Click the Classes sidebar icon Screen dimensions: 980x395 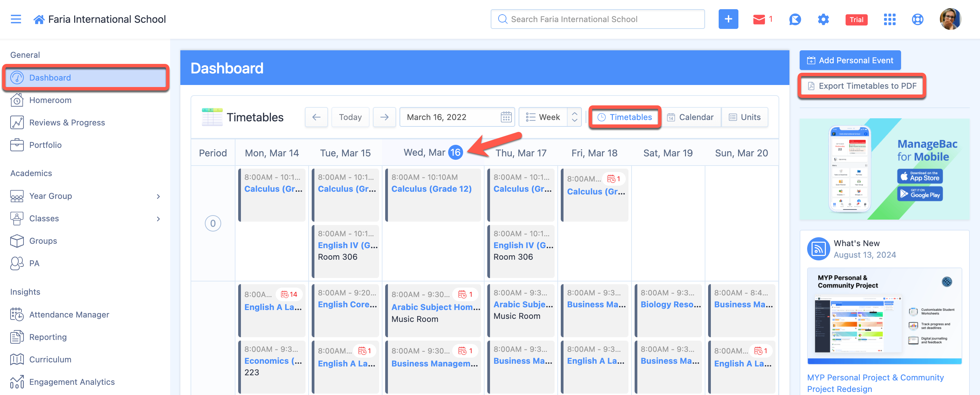pyautogui.click(x=17, y=219)
